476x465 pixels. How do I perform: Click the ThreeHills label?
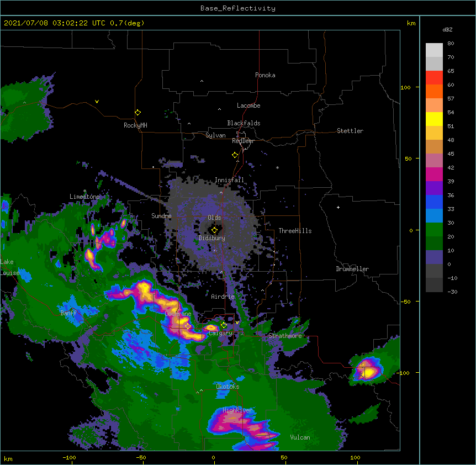tap(295, 231)
